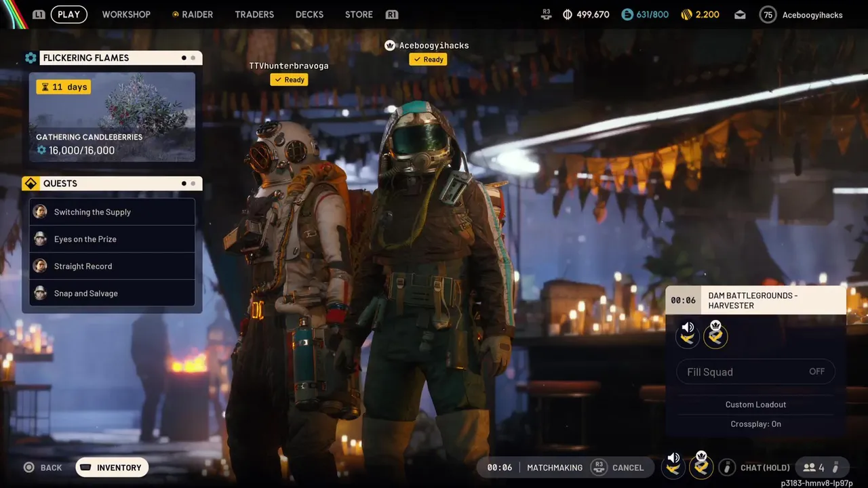Click the level 75 badge
Viewport: 868px width, 488px height.
[x=768, y=14]
